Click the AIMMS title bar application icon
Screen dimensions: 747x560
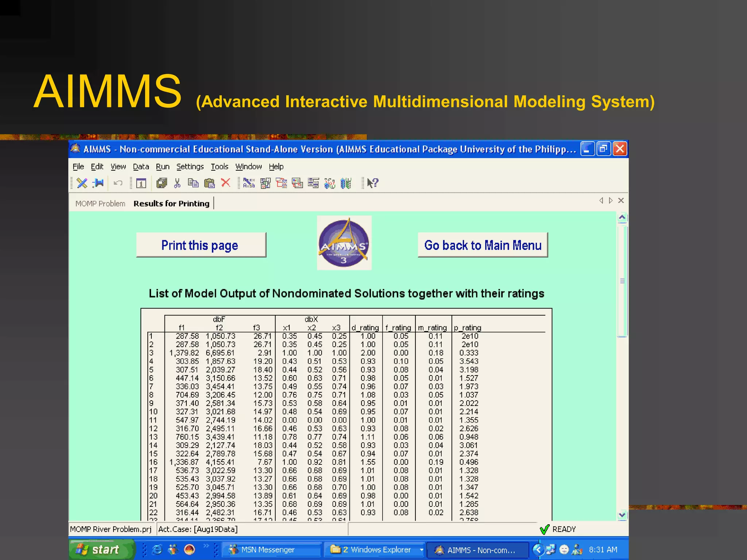[76, 149]
